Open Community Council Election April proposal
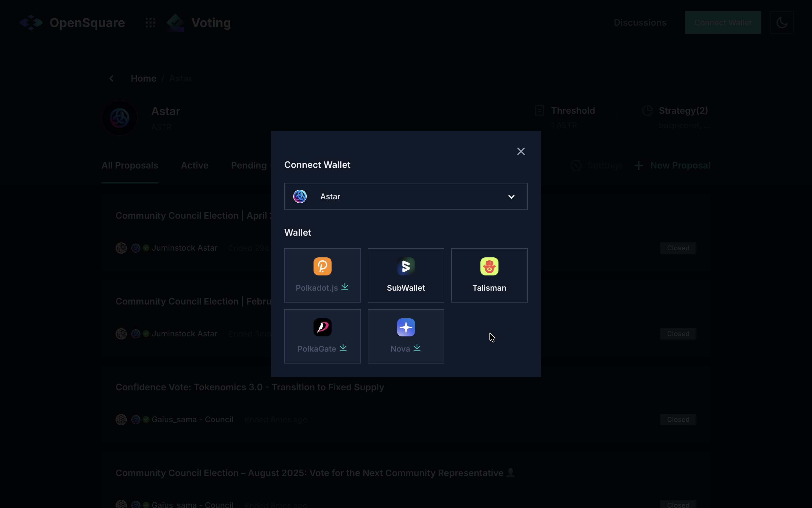This screenshot has width=812, height=508. (193, 215)
